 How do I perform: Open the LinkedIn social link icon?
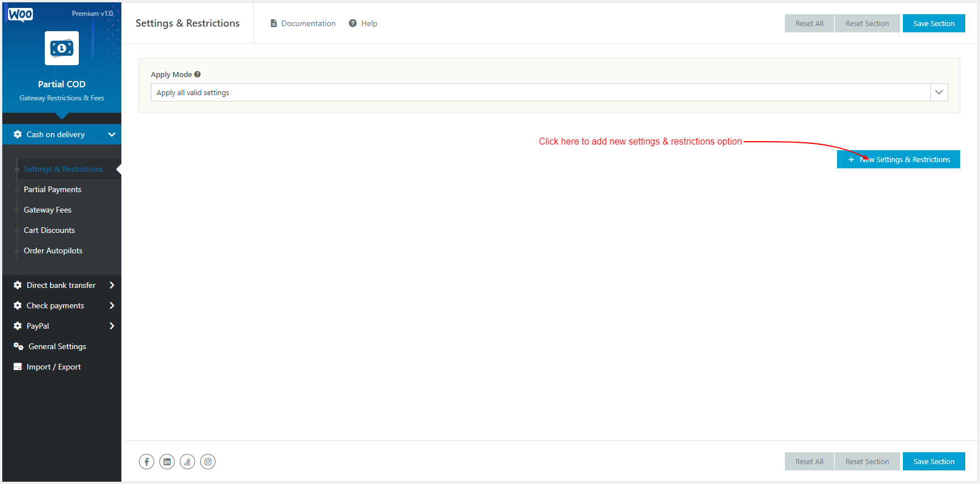[x=167, y=462]
